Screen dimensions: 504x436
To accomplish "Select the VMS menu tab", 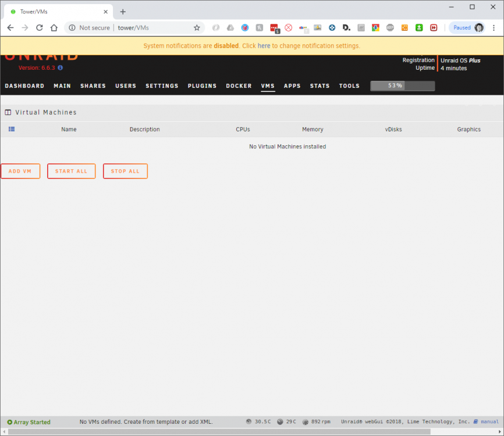I will click(268, 85).
